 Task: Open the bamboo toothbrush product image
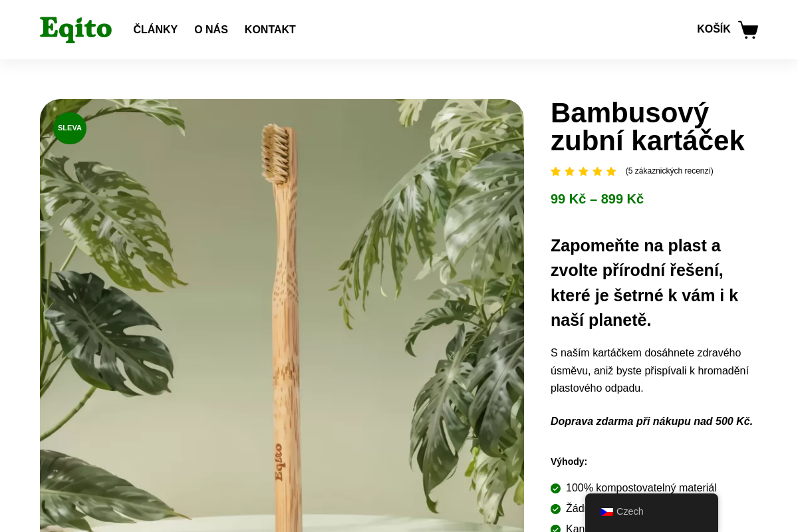coord(282,316)
